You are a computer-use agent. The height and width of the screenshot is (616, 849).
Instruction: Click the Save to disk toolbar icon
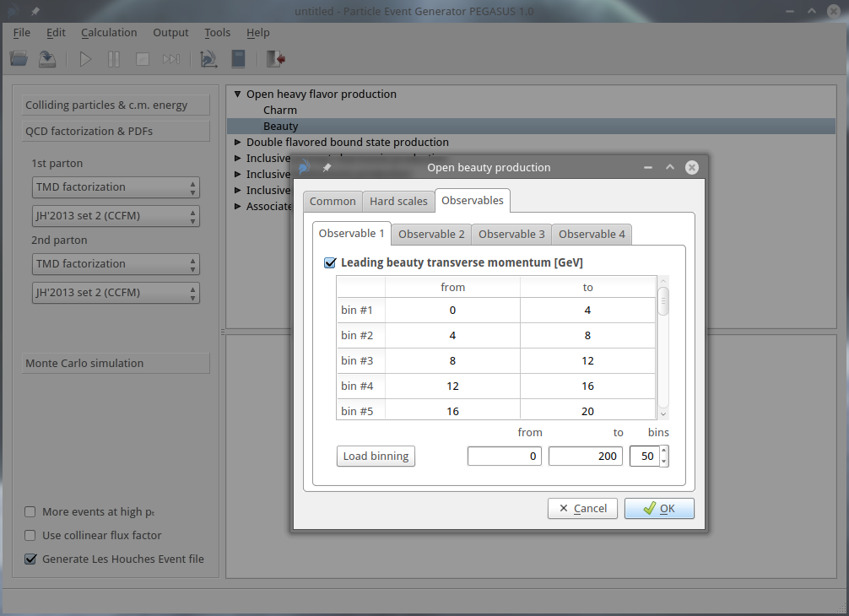click(47, 59)
